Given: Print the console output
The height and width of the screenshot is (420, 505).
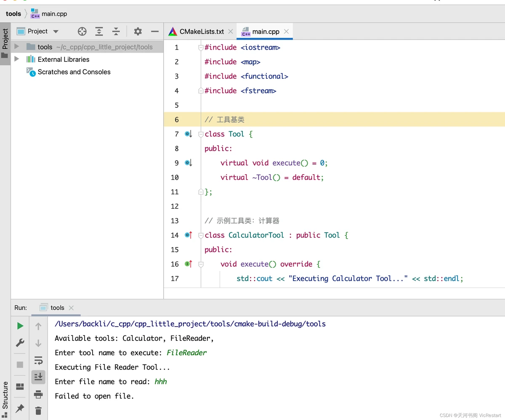Looking at the screenshot, I should (x=38, y=394).
